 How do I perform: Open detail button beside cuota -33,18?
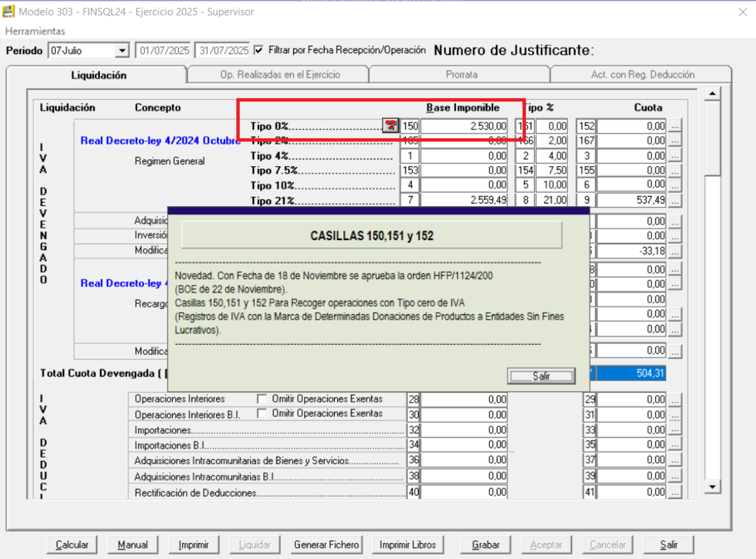[675, 251]
